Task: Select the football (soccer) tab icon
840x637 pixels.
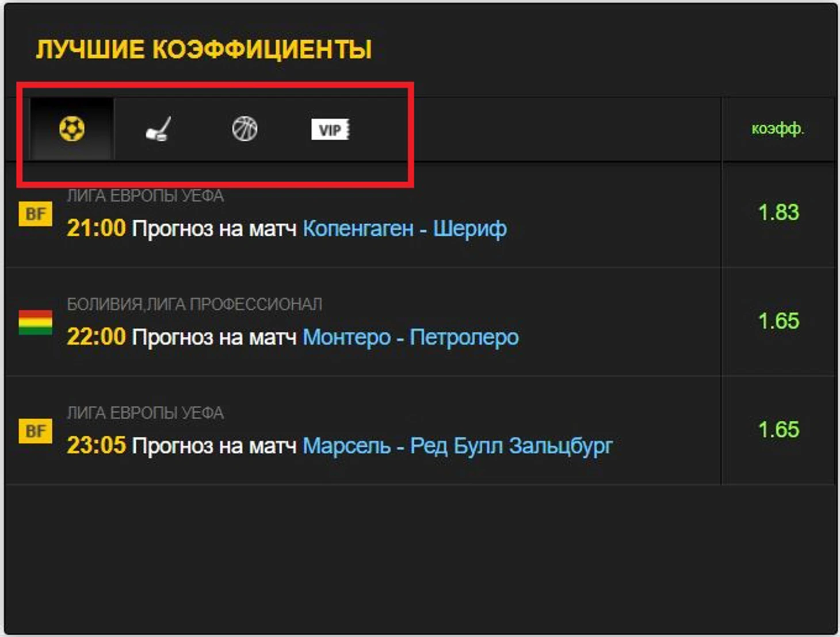Action: (x=72, y=129)
